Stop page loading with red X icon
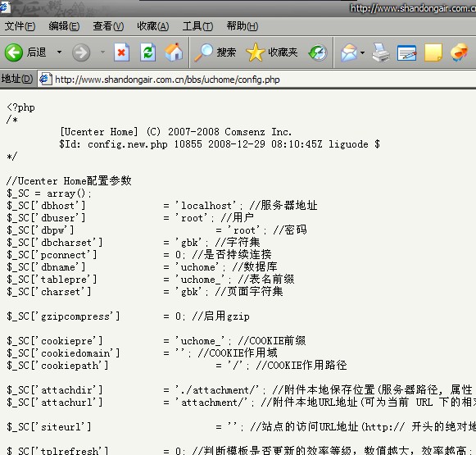Image resolution: width=476 pixels, height=455 pixels. [121, 52]
